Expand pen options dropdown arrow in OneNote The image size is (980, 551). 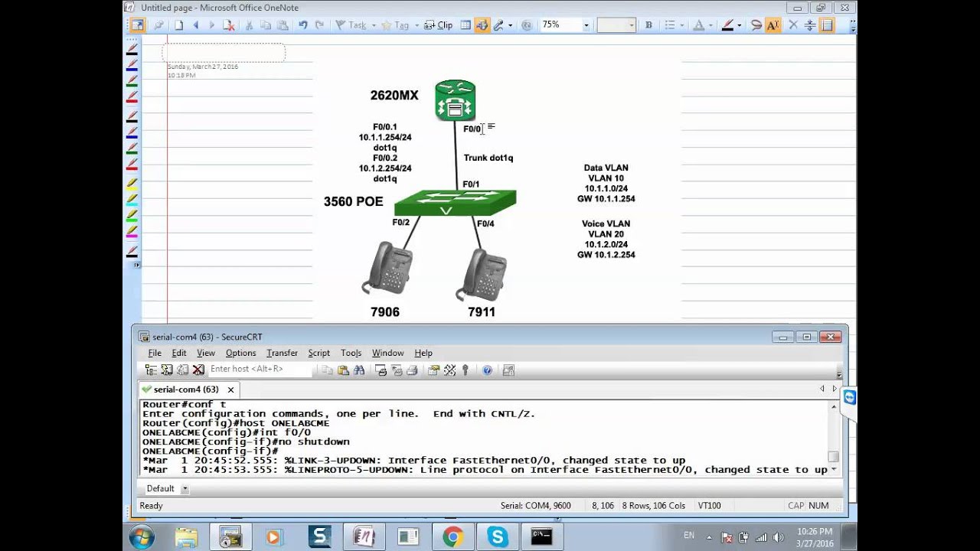[510, 25]
